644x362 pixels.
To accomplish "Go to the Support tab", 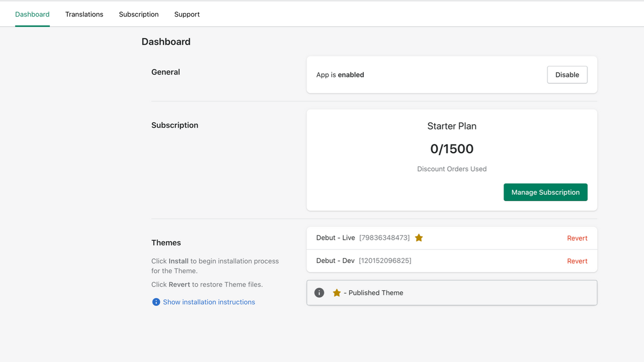I will [187, 14].
